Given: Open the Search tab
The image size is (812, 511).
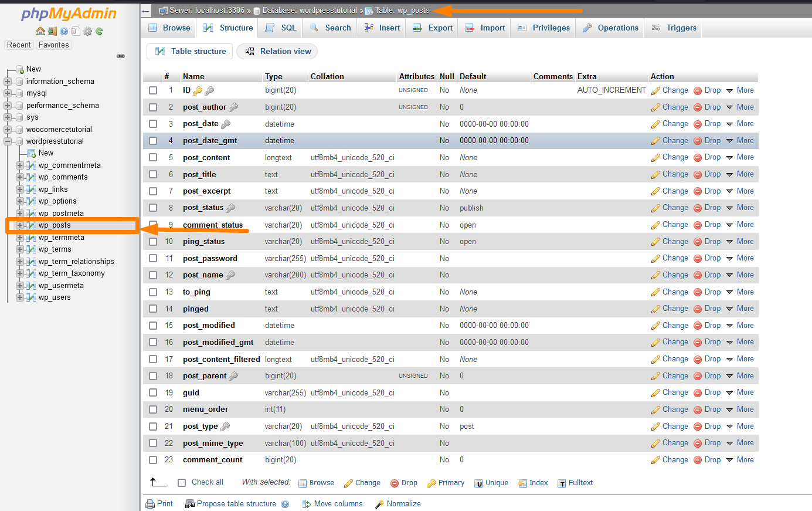Looking at the screenshot, I should [x=330, y=28].
